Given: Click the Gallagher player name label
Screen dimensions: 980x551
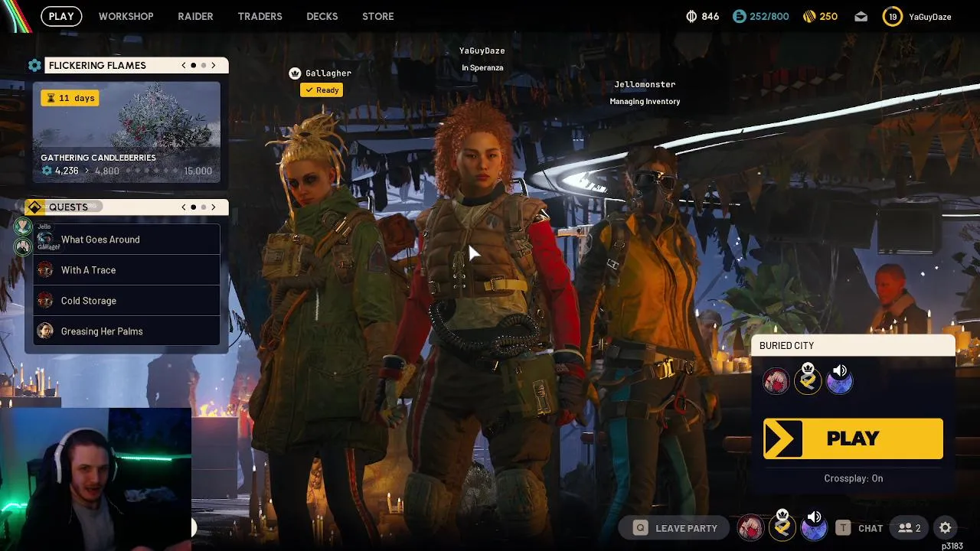Looking at the screenshot, I should tap(328, 73).
